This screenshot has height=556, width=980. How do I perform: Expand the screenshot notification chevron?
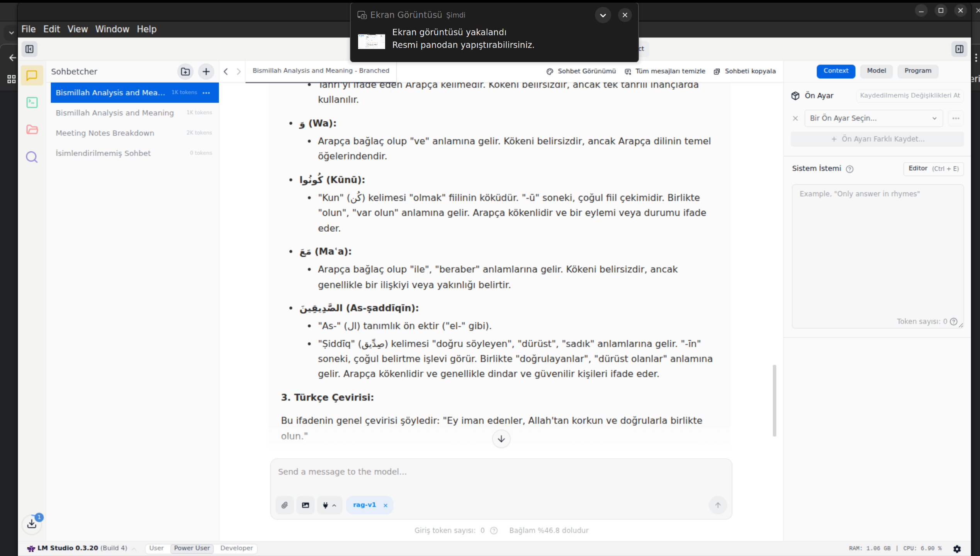603,15
